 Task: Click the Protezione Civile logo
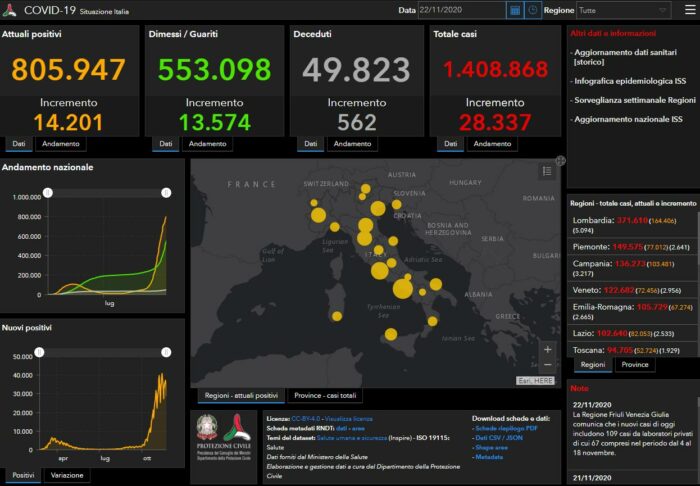pos(224,436)
